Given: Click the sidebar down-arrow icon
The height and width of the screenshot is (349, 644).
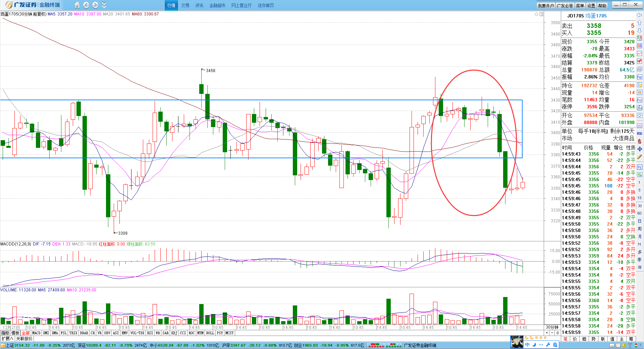Looking at the screenshot, I should tap(639, 31).
